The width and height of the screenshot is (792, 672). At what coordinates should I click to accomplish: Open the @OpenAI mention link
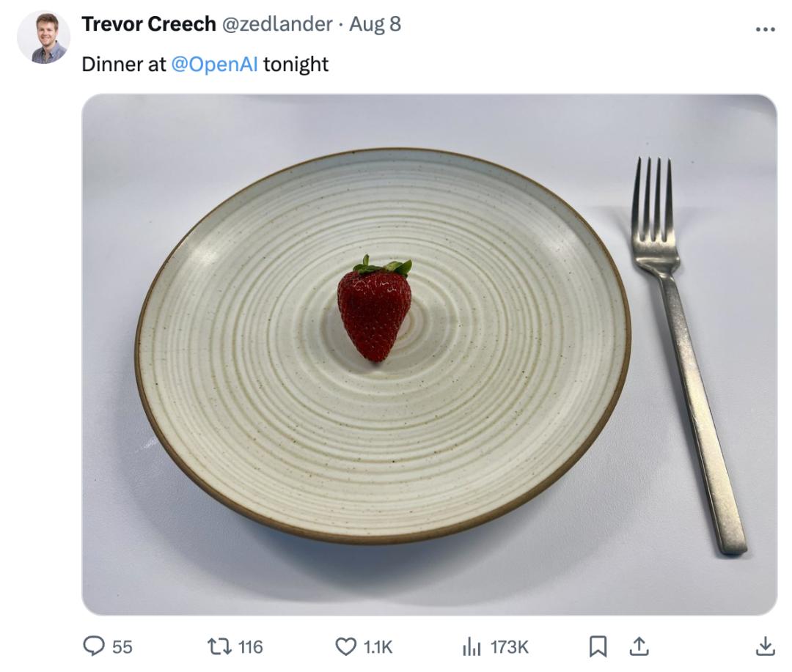click(214, 64)
